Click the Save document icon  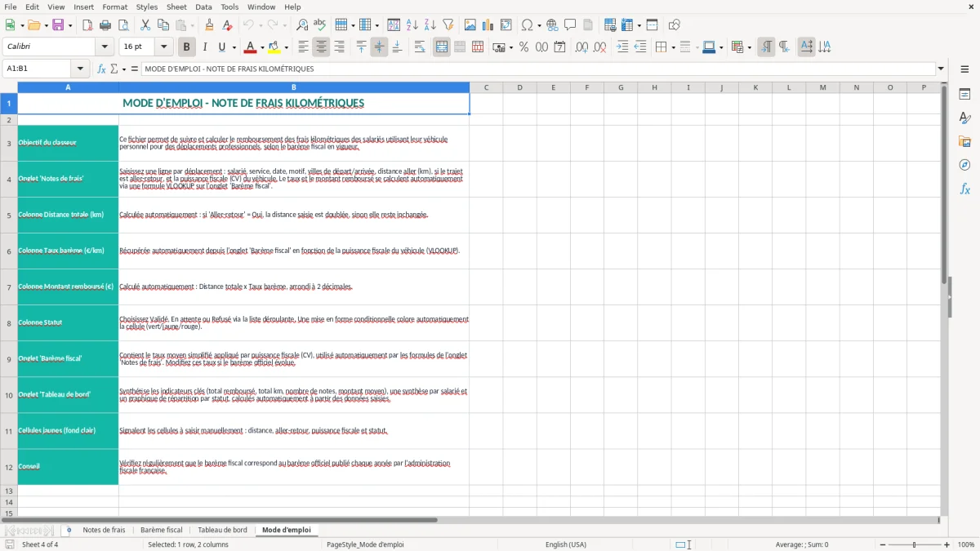pos(58,25)
